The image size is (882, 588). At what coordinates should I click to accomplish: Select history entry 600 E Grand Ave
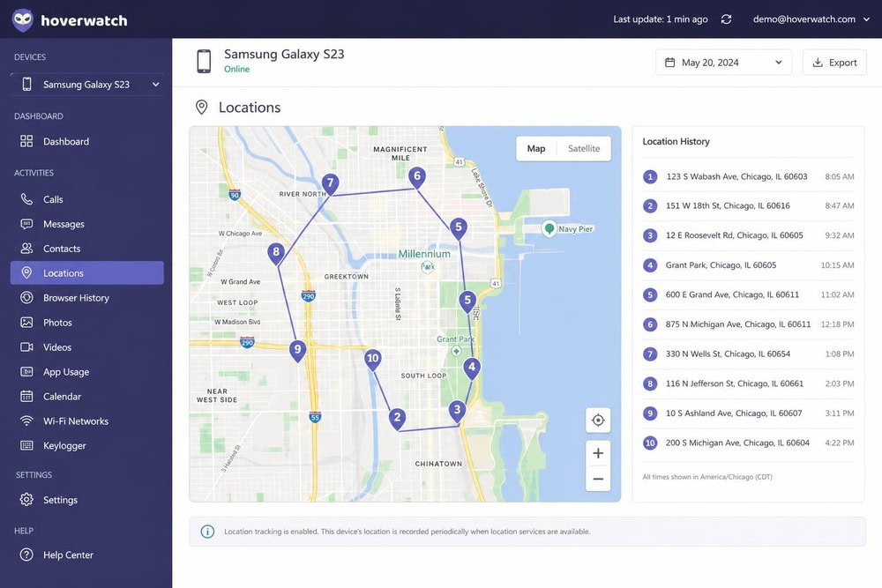pos(748,294)
